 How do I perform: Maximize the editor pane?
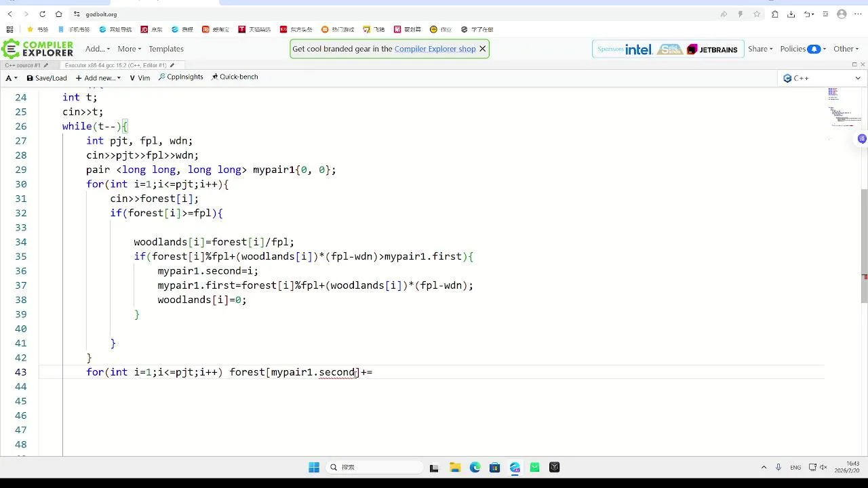pos(854,64)
